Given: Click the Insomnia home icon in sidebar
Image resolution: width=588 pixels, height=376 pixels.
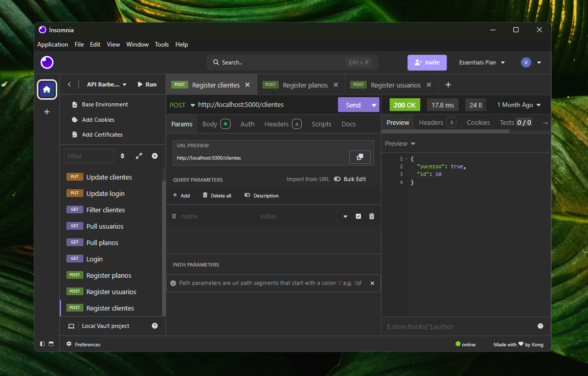Looking at the screenshot, I should click(47, 90).
